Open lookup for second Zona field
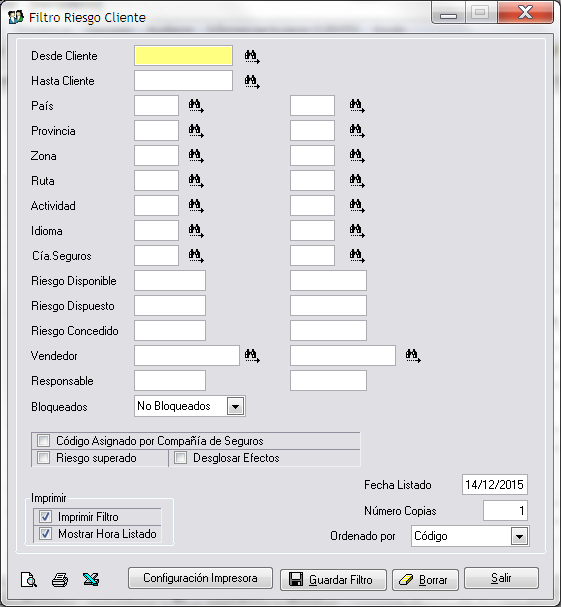The width and height of the screenshot is (561, 607). coord(357,156)
